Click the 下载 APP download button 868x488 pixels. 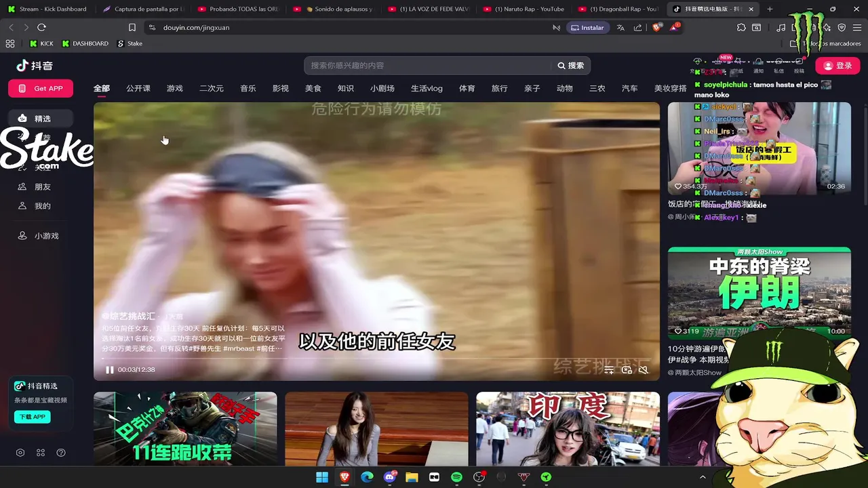[33, 417]
